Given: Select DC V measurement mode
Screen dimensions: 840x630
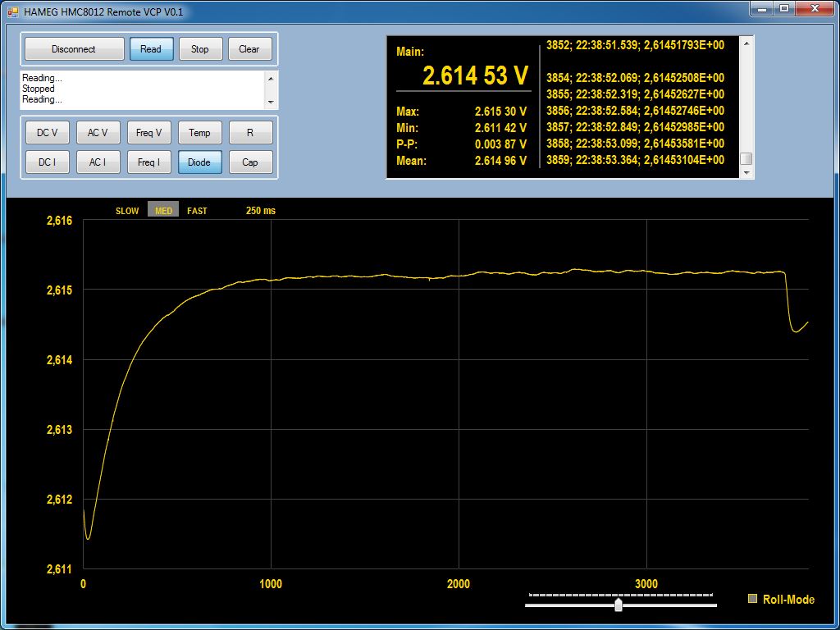Looking at the screenshot, I should click(x=47, y=132).
